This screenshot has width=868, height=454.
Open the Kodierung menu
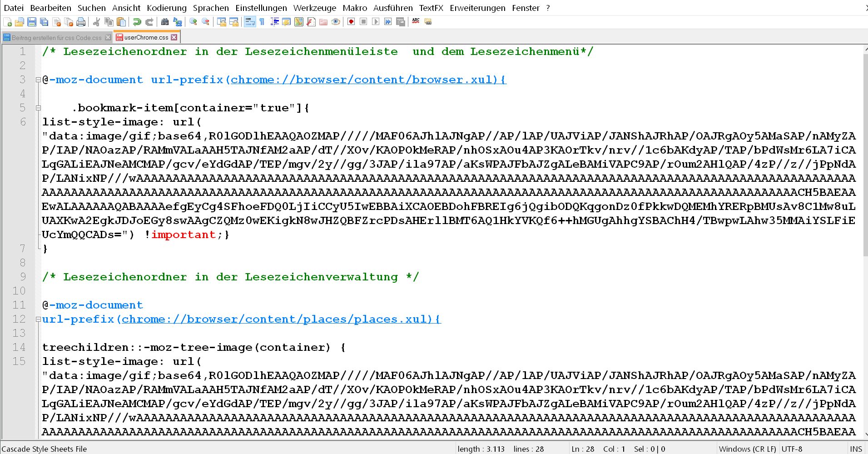coord(167,8)
